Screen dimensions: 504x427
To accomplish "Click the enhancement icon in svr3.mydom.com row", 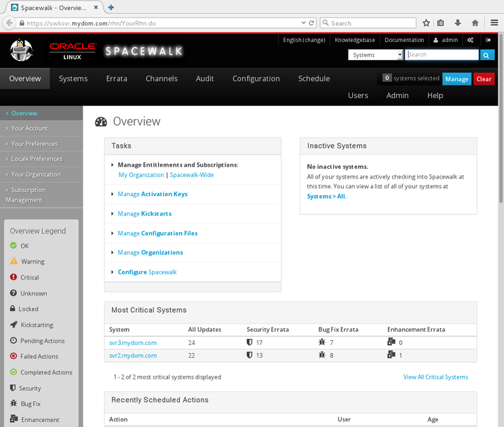I will 391,342.
